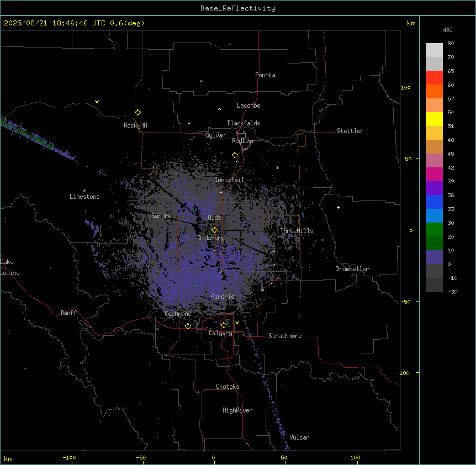
Task: Click the white asterisk marker east of Innisfail
Action: 277,167
